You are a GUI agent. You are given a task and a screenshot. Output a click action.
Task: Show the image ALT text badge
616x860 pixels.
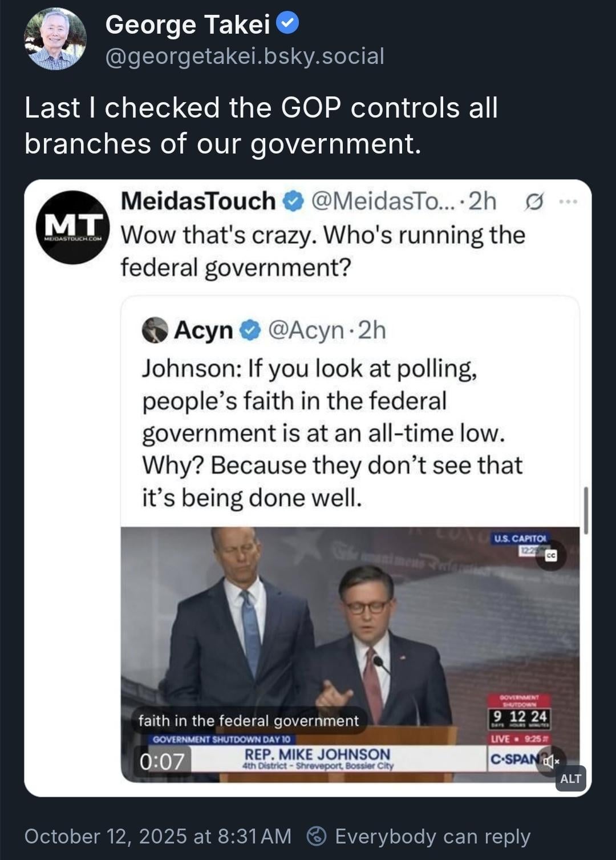click(570, 778)
